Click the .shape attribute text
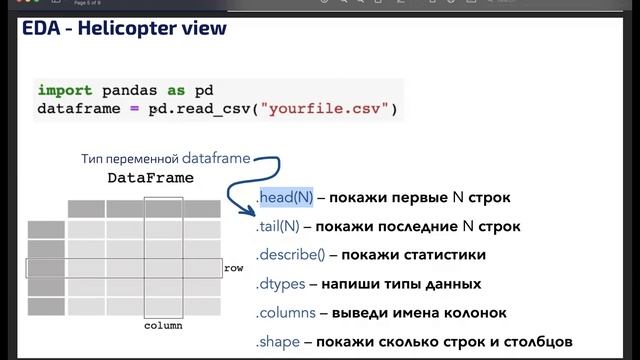 pyautogui.click(x=278, y=342)
